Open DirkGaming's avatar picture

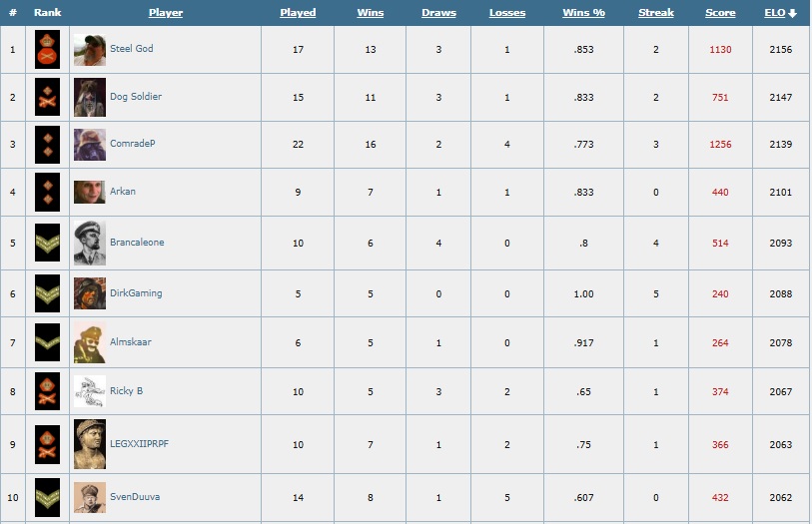(89, 293)
